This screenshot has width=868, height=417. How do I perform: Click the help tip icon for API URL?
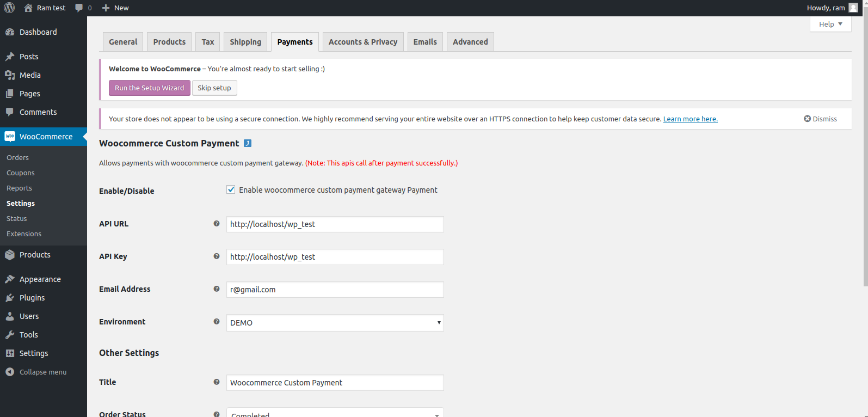tap(217, 223)
